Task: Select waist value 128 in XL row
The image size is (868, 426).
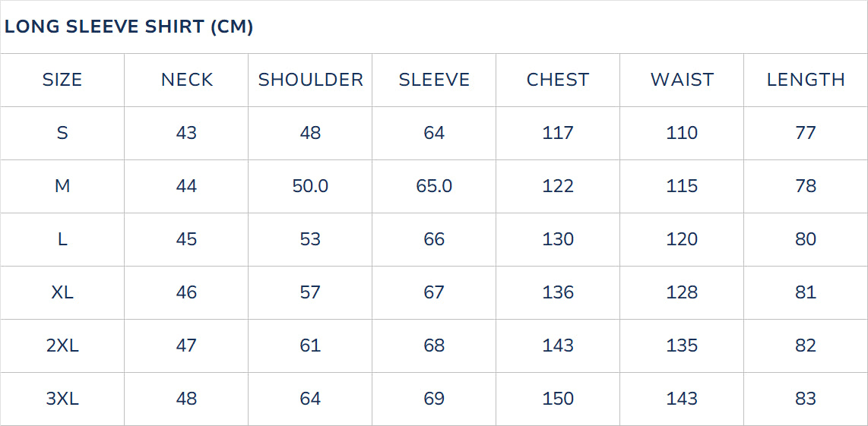Action: click(682, 292)
